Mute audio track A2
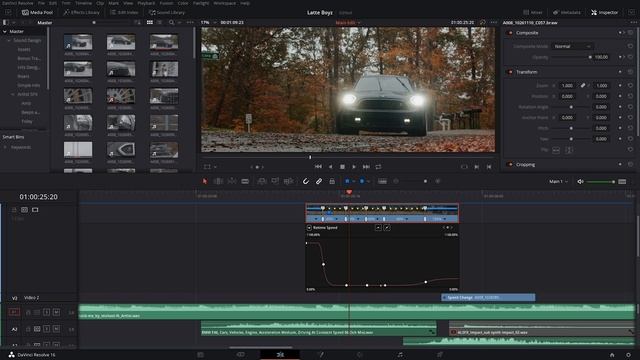Screen dimensions: 640x360 (x=56, y=329)
